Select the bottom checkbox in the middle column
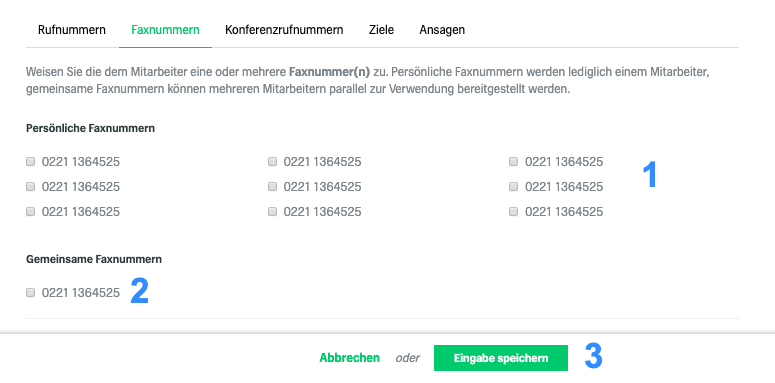 coord(272,212)
